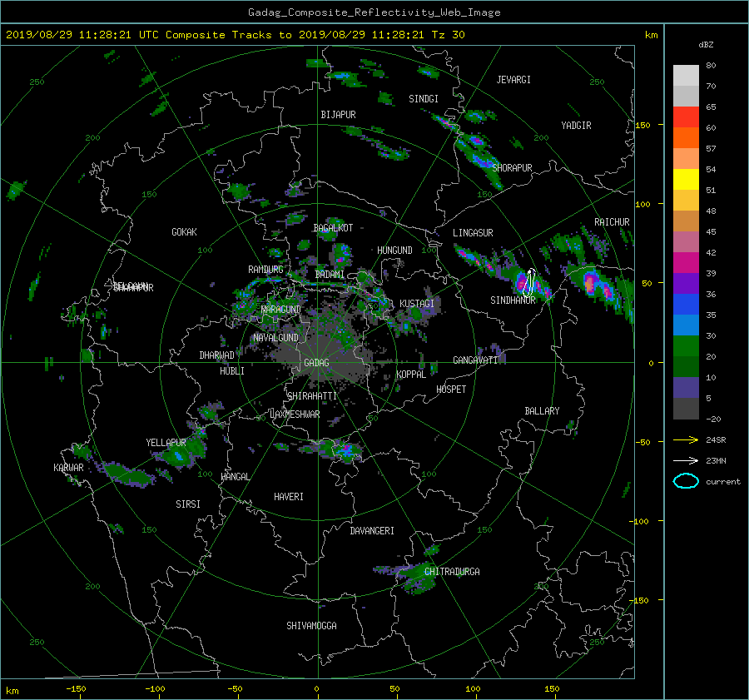The width and height of the screenshot is (749, 700).
Task: Click the HOSPET label
Action: click(451, 390)
